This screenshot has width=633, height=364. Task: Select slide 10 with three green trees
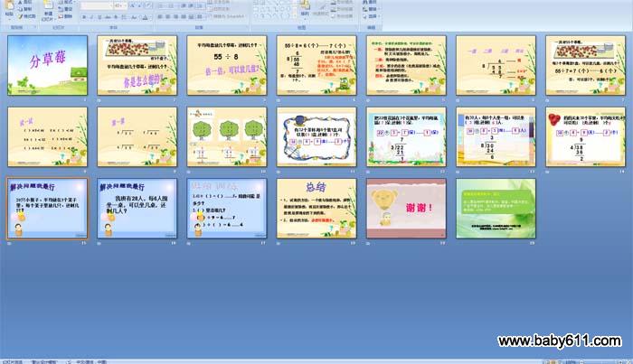(226, 136)
